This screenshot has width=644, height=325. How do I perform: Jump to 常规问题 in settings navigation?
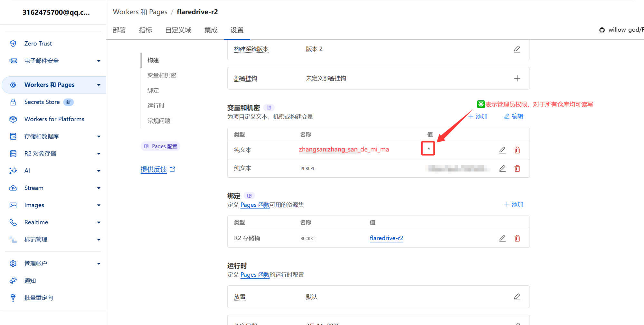159,121
